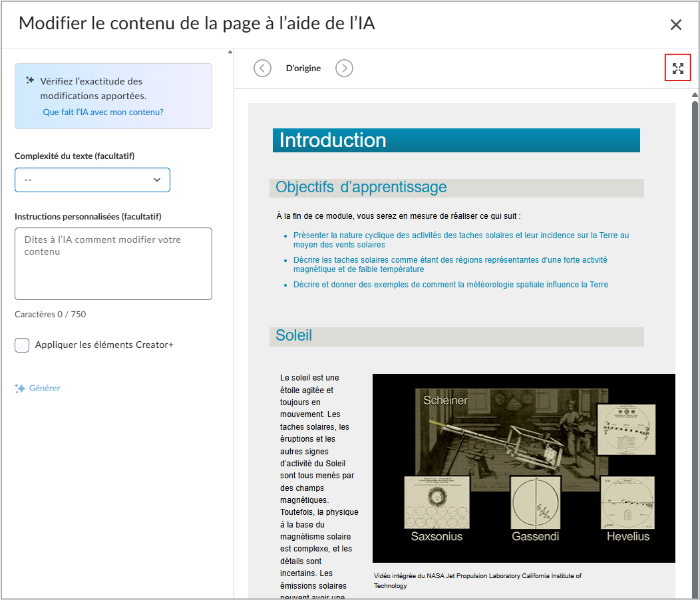Check Appliquer les éléments Creator+
Viewport: 700px width, 600px height.
(22, 345)
